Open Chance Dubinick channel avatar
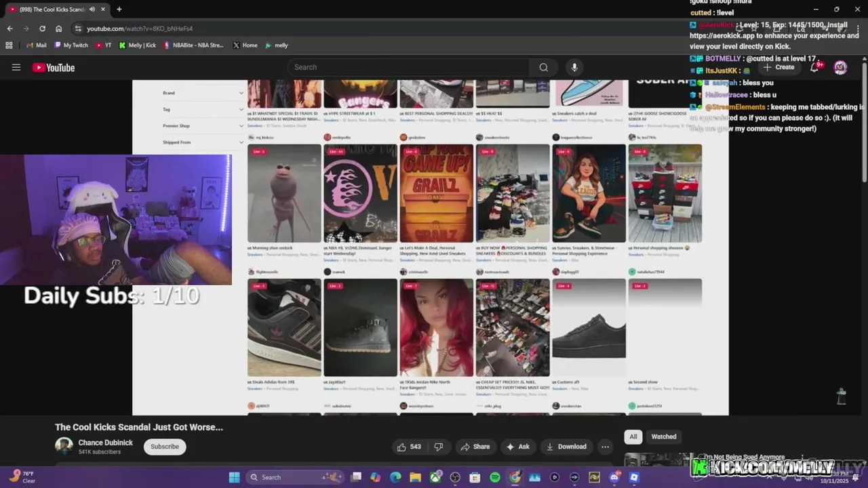Image resolution: width=868 pixels, height=488 pixels. (x=64, y=446)
